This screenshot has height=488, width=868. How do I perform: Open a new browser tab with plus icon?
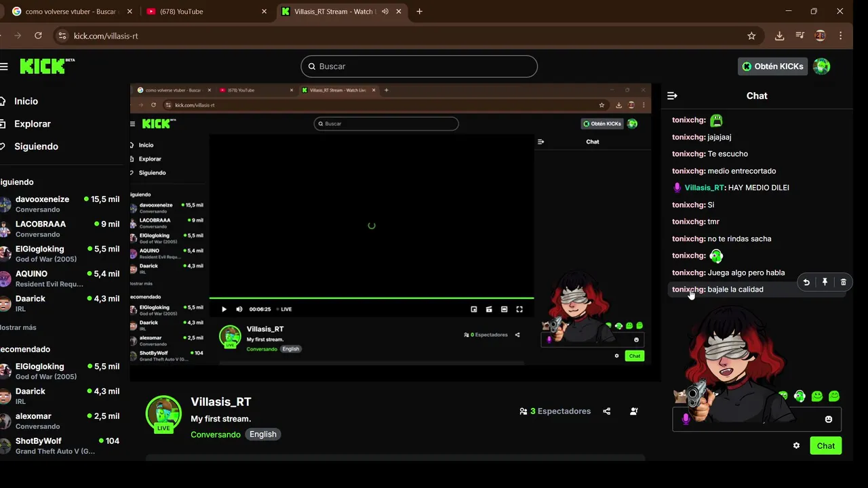click(419, 12)
